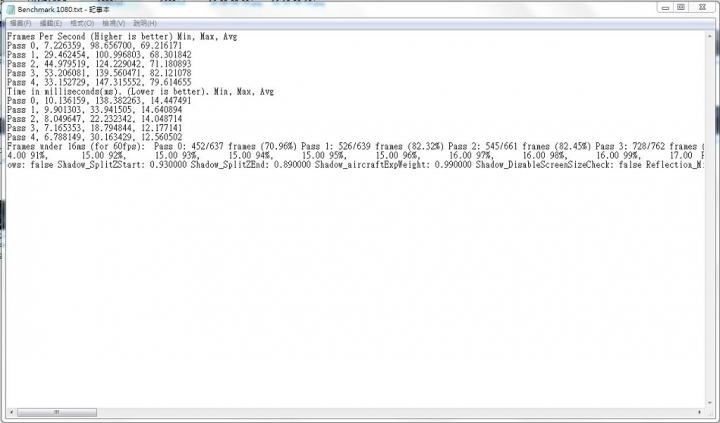
Task: Click line 'Pass 3, 53.206081, 139.560471'
Action: coord(99,73)
